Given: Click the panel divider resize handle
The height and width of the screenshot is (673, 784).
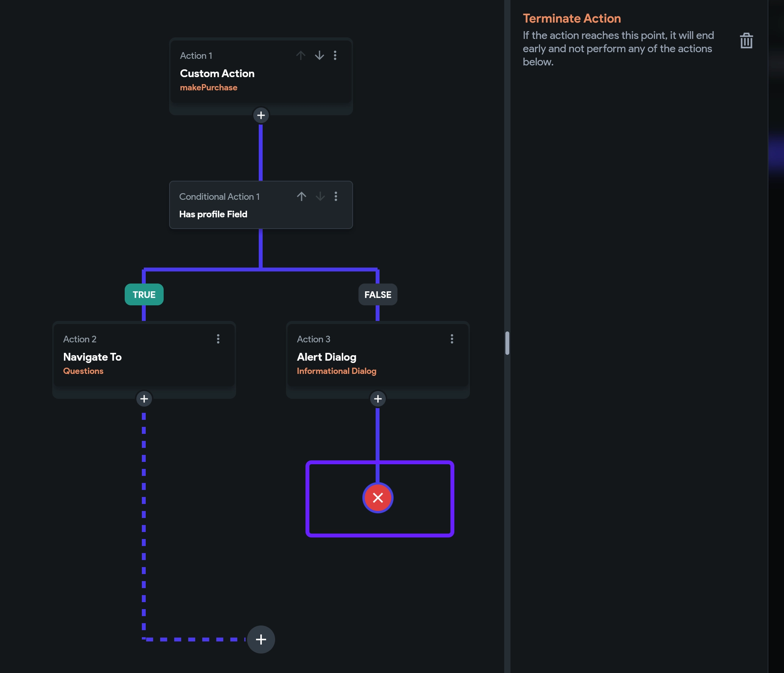Looking at the screenshot, I should [x=507, y=343].
